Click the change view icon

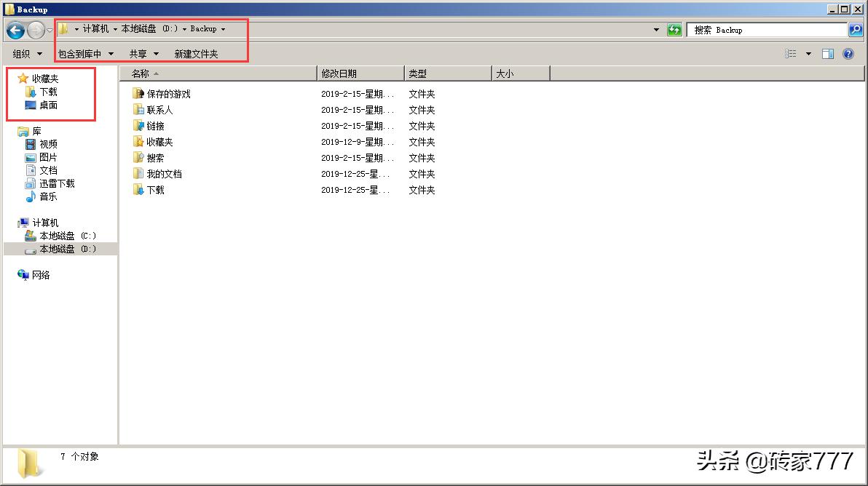tap(791, 54)
